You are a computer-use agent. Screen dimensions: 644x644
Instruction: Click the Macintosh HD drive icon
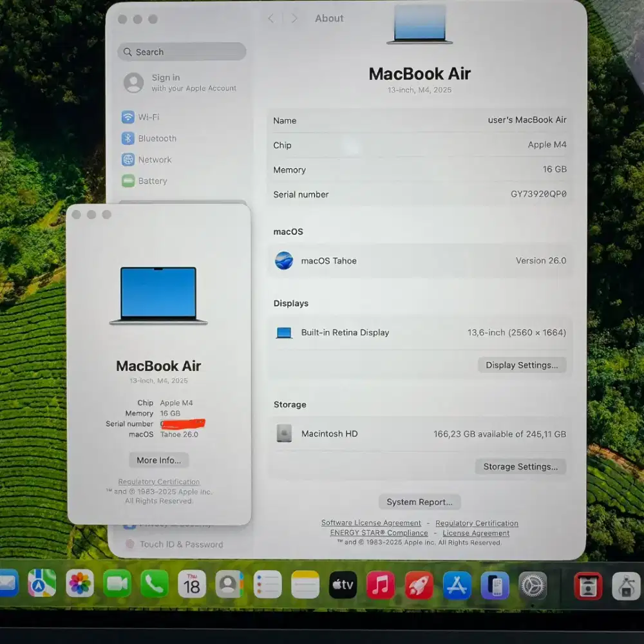pos(284,433)
